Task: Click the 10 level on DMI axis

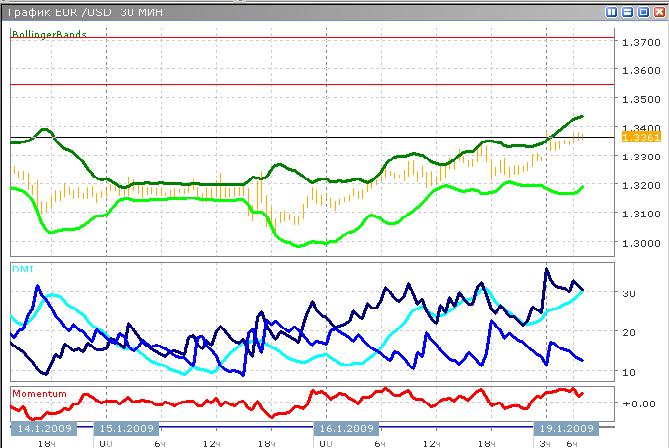Action: (x=628, y=372)
